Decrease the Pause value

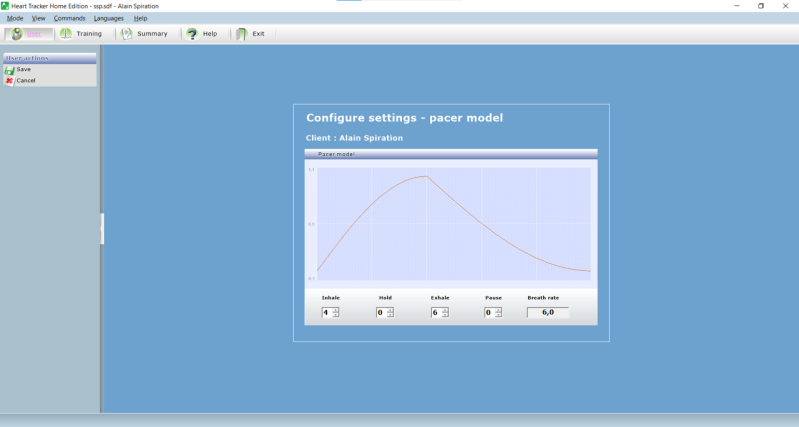[498, 315]
